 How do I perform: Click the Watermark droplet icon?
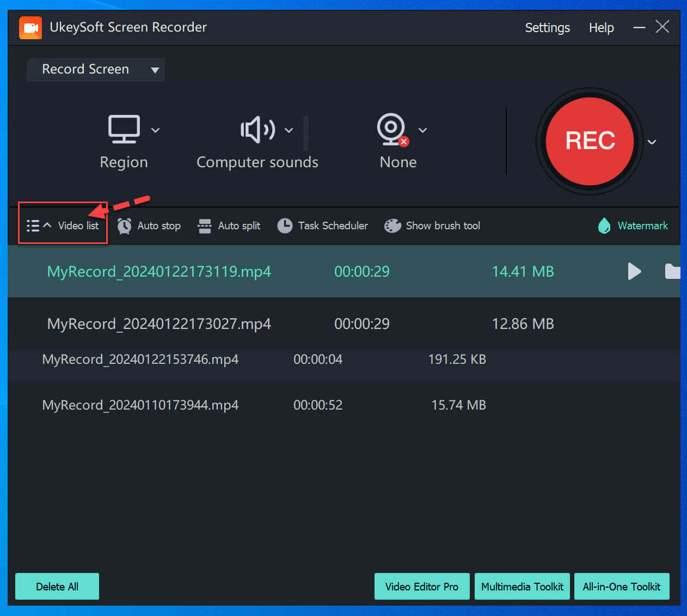pos(604,225)
